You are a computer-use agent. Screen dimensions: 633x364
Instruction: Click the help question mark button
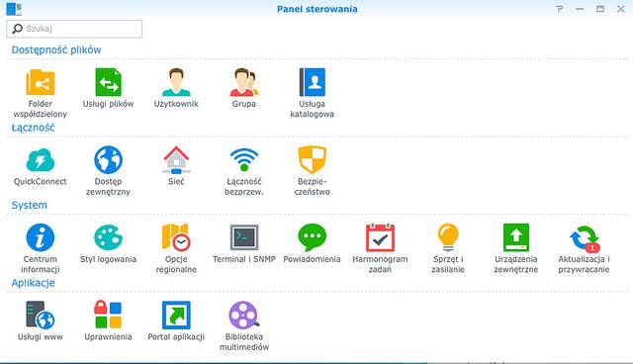point(559,9)
